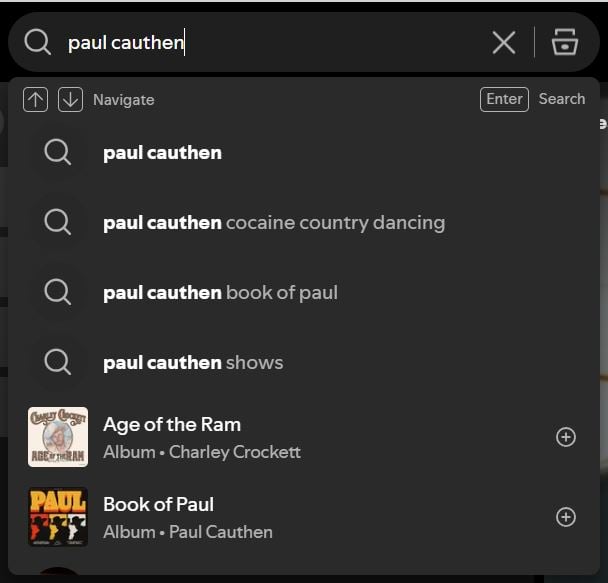The height and width of the screenshot is (583, 608).
Task: Click the Search label next to Enter
Action: click(x=561, y=99)
